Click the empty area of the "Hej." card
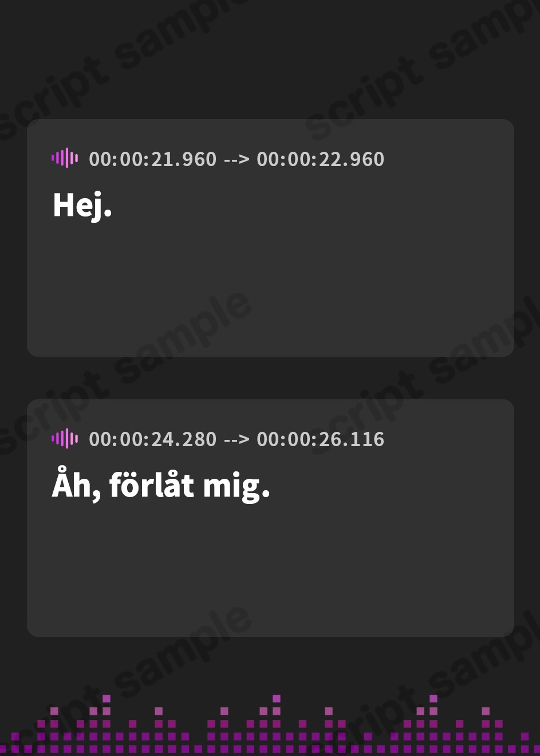Viewport: 540px width, 756px height. [x=269, y=286]
